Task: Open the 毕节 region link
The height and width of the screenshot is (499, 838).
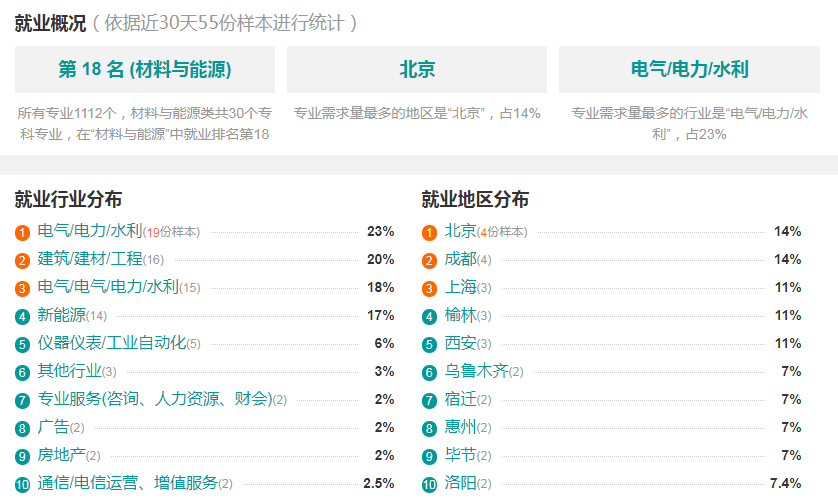Action: pos(460,455)
